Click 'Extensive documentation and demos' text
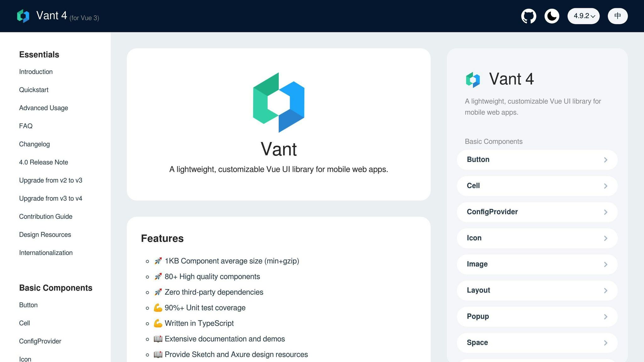644x362 pixels. (x=225, y=339)
